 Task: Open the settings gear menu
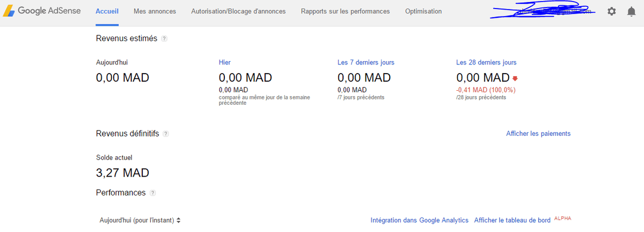[x=612, y=11]
